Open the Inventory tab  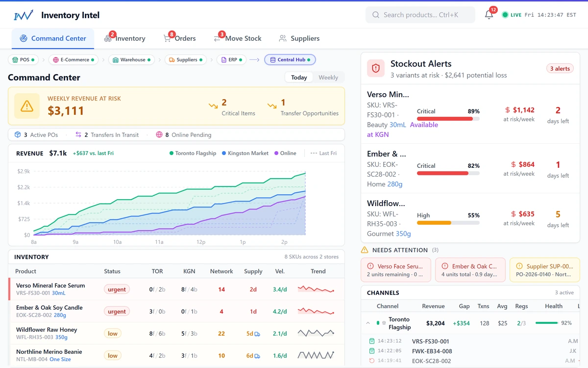tap(124, 38)
